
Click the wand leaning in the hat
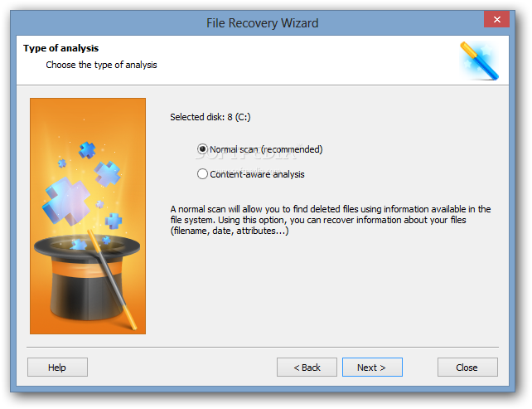click(x=112, y=280)
